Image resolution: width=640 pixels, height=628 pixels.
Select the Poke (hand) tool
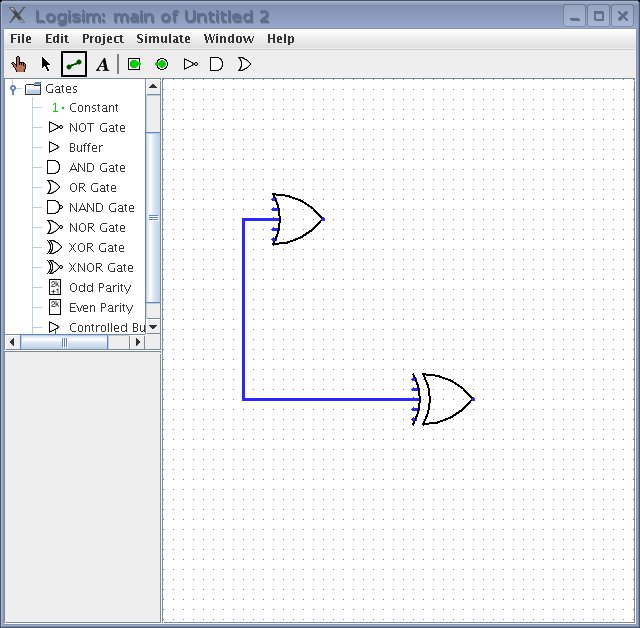pyautogui.click(x=19, y=64)
